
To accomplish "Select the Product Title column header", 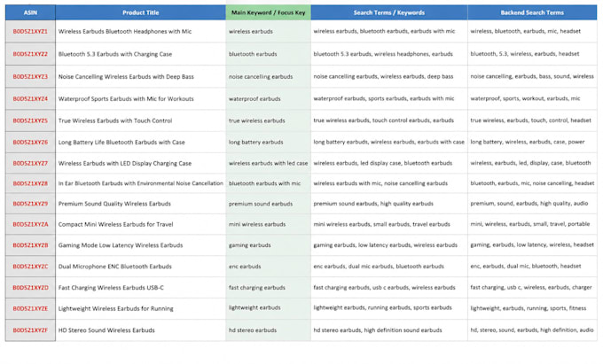I will (140, 12).
